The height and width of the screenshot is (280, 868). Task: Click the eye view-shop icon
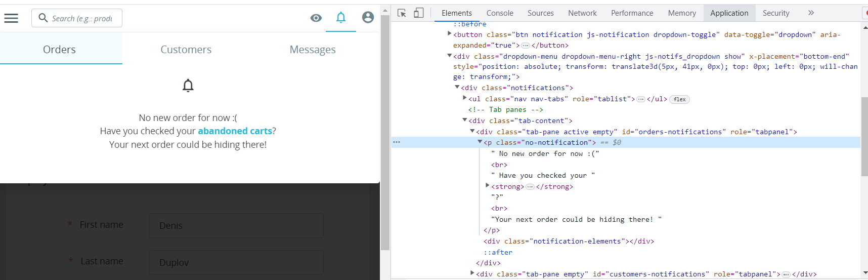pos(316,18)
